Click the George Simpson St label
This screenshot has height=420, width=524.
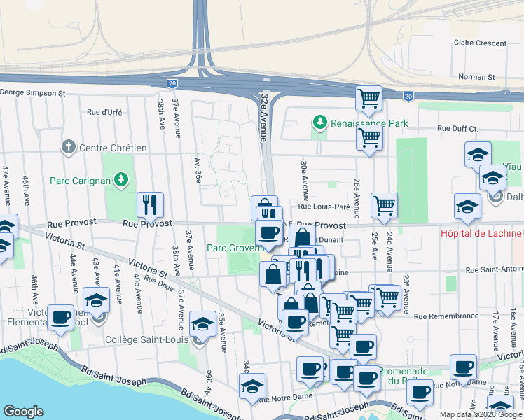(33, 93)
